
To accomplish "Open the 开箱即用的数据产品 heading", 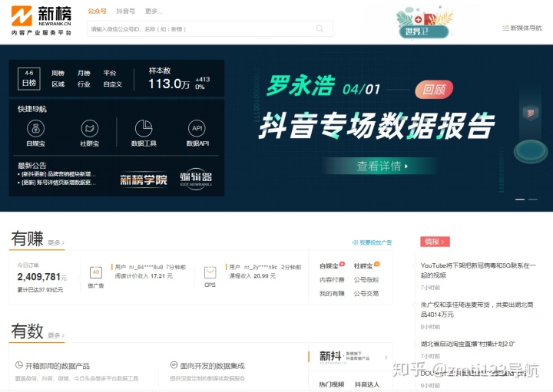I will click(57, 366).
